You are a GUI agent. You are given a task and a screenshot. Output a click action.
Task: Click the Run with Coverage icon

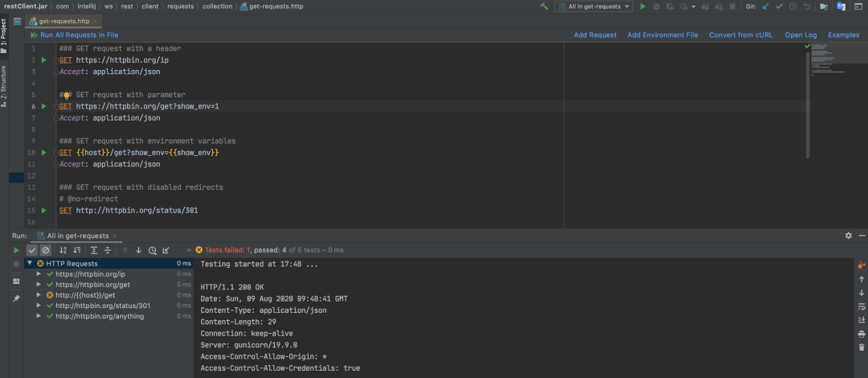pos(669,6)
